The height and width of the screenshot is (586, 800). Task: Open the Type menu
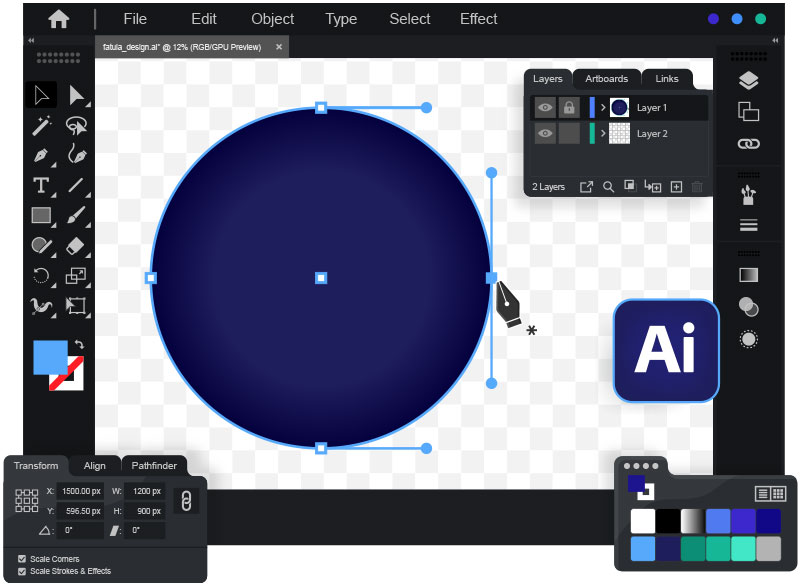341,19
